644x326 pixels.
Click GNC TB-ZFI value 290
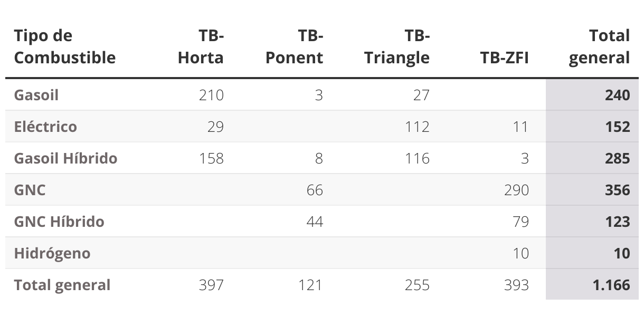pyautogui.click(x=516, y=190)
